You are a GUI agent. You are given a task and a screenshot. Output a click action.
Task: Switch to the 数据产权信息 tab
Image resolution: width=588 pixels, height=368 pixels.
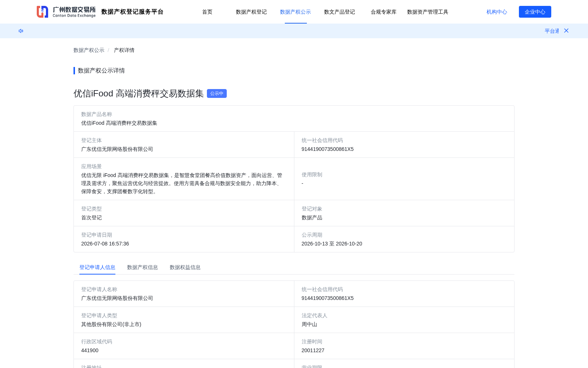143,267
